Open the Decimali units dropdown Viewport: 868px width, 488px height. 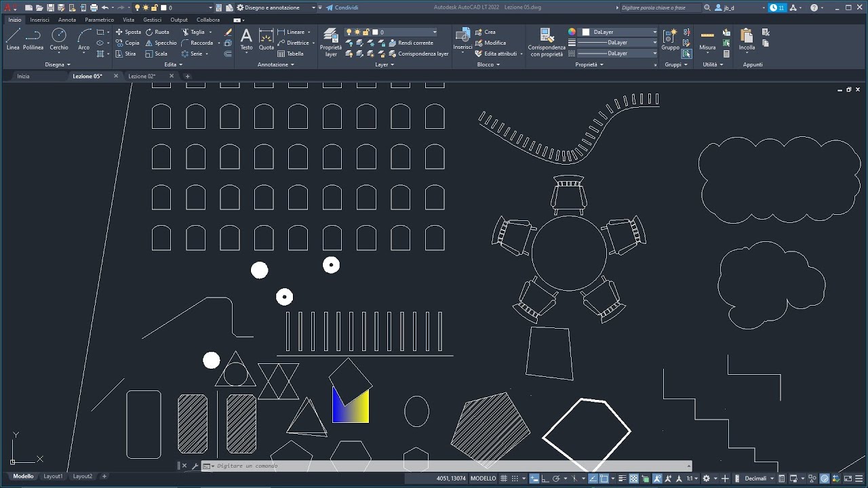point(758,479)
